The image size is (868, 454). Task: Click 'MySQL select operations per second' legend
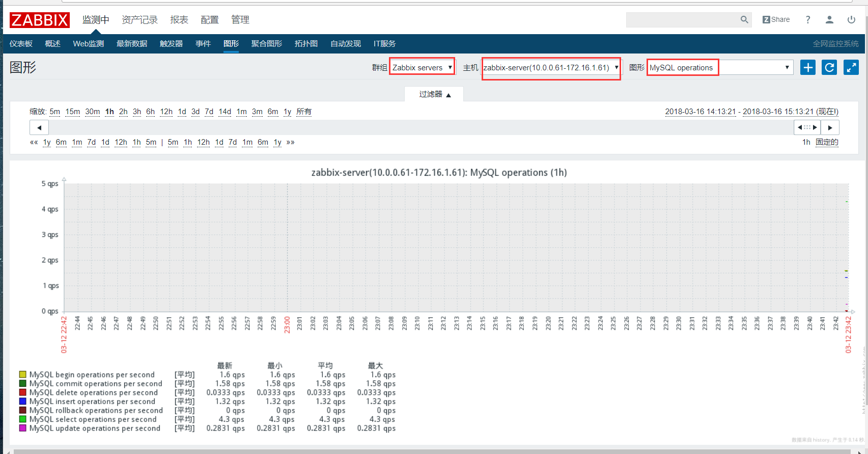point(93,419)
